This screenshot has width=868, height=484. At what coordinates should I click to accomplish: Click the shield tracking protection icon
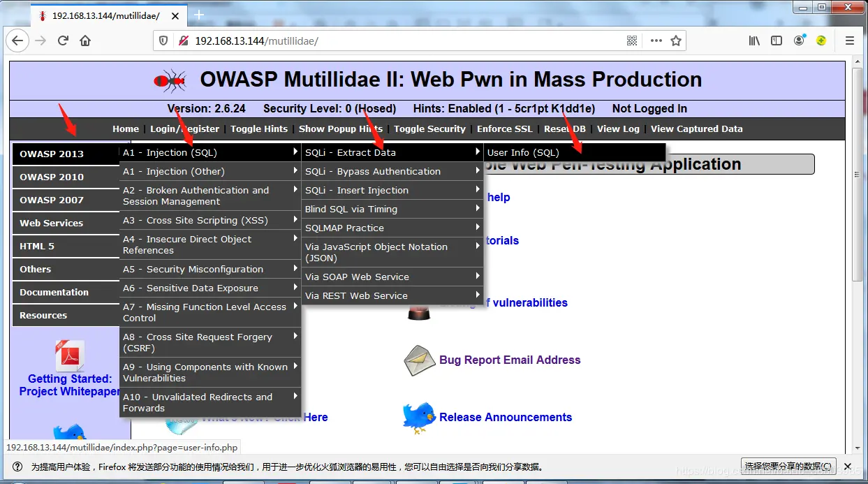[164, 41]
